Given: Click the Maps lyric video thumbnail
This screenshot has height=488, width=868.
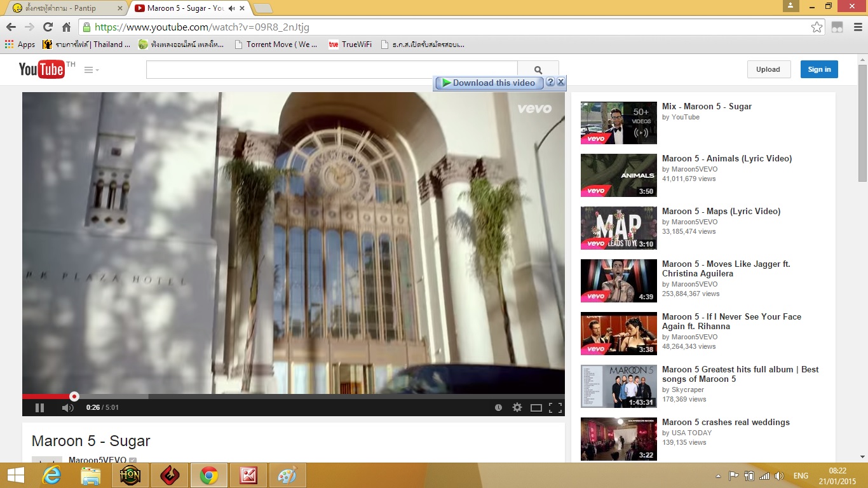Looking at the screenshot, I should point(619,228).
